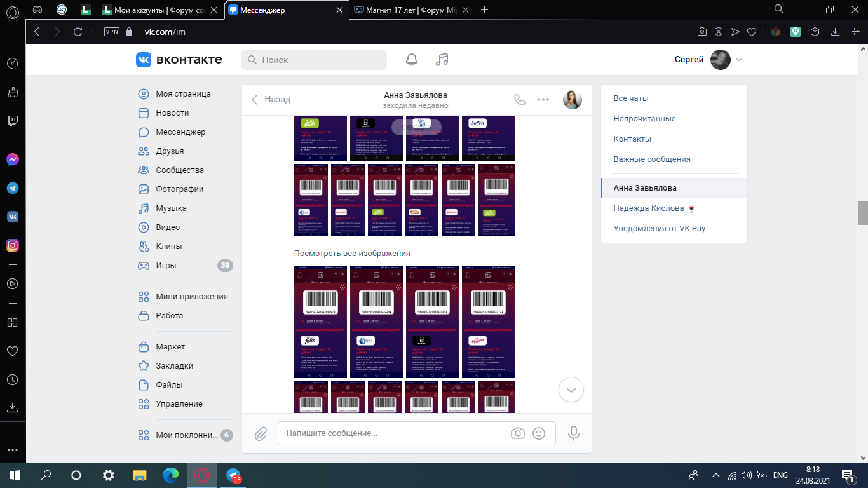The image size is (868, 488).
Task: Open Уведомления от VK Pay chat
Action: (x=674, y=229)
